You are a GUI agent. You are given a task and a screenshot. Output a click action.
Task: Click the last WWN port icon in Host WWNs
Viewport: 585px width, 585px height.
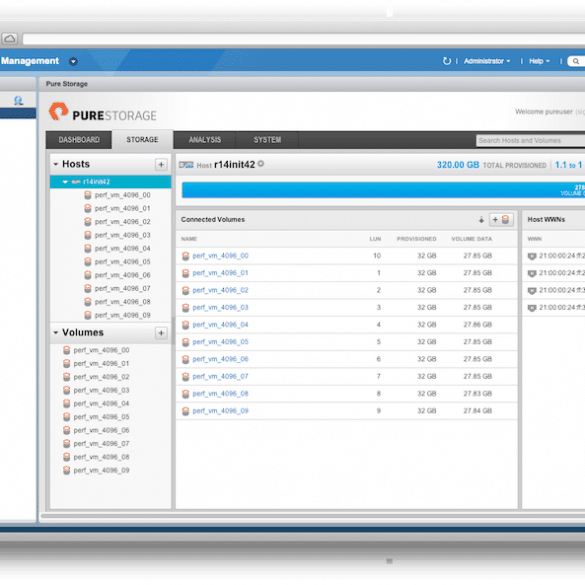(x=532, y=308)
